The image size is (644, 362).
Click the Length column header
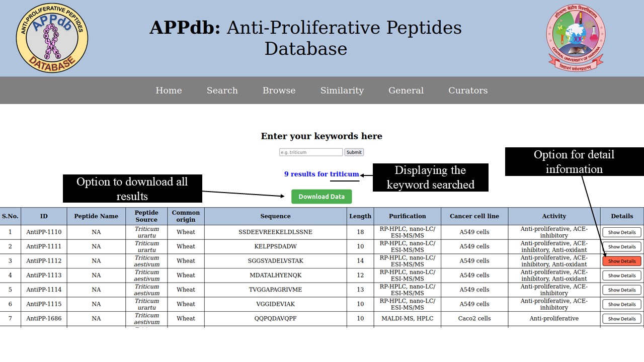[x=360, y=216]
